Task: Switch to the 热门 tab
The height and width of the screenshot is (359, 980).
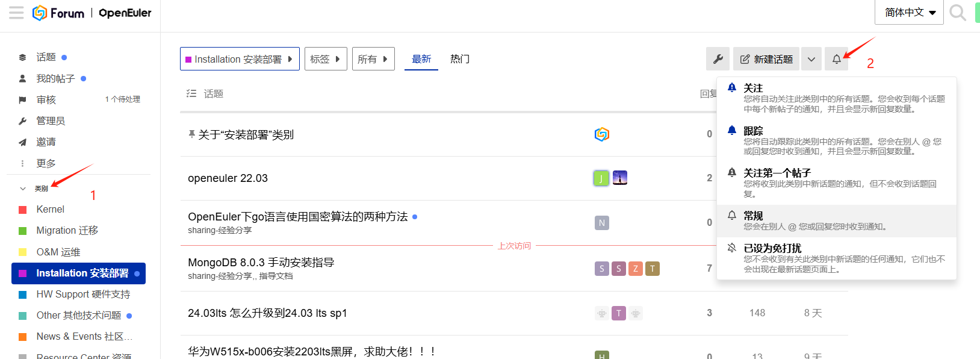Action: [459, 59]
